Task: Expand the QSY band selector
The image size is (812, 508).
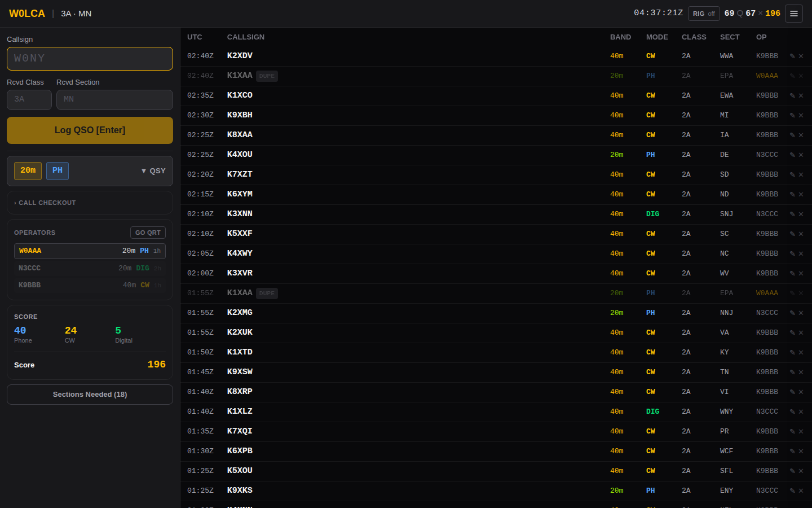Action: pos(153,171)
